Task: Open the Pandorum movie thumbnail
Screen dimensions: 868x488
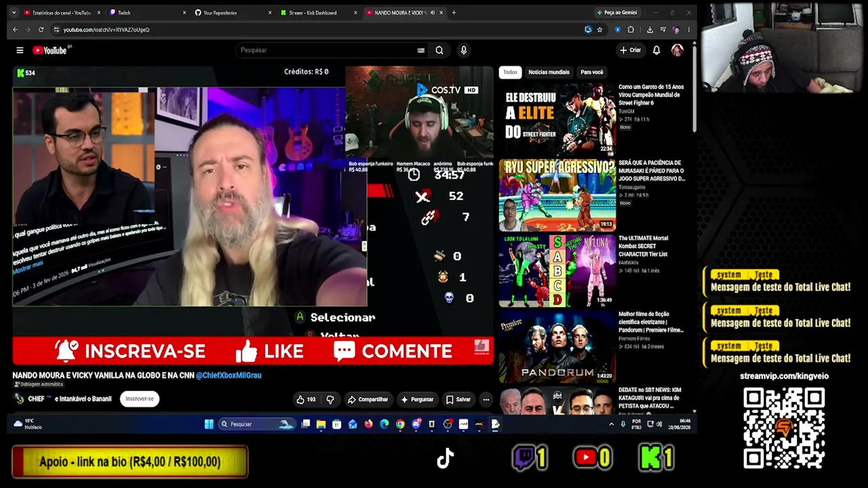Action: (x=557, y=346)
